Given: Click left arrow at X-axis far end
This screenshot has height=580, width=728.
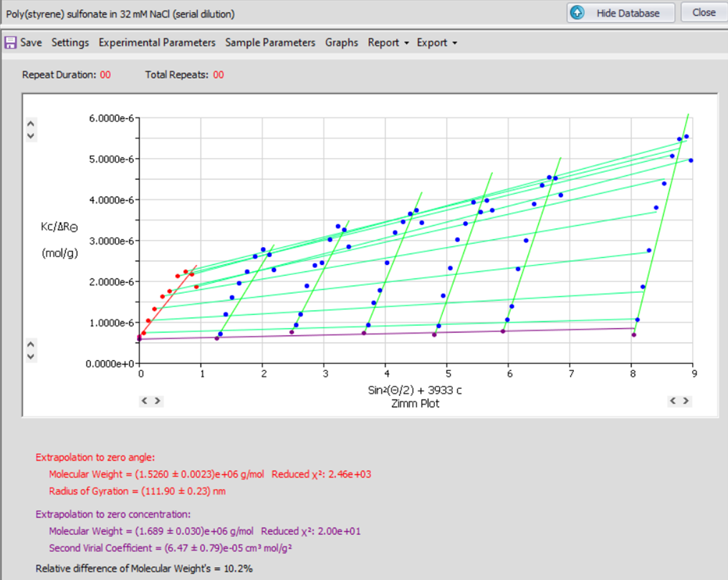Looking at the screenshot, I should 674,401.
